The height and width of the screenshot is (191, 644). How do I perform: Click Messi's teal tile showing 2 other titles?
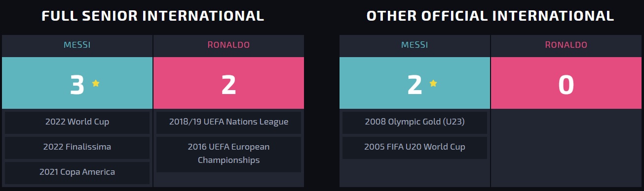[x=415, y=83]
